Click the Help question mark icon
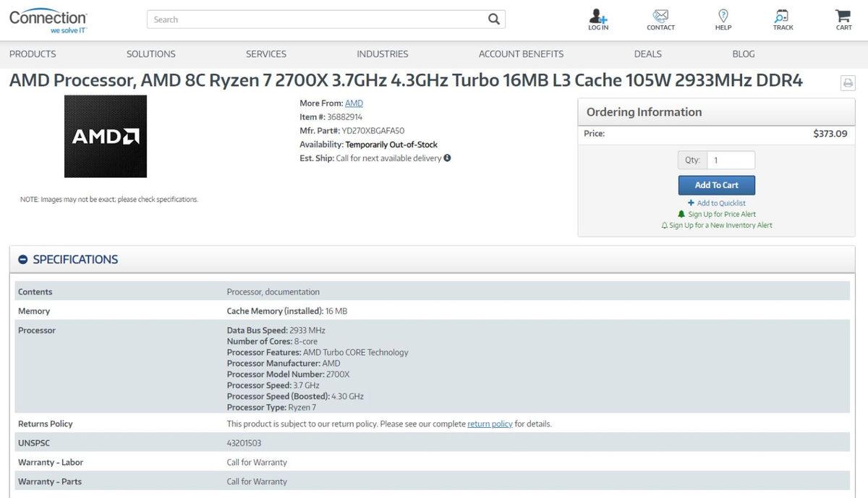The image size is (868, 498). 722,16
